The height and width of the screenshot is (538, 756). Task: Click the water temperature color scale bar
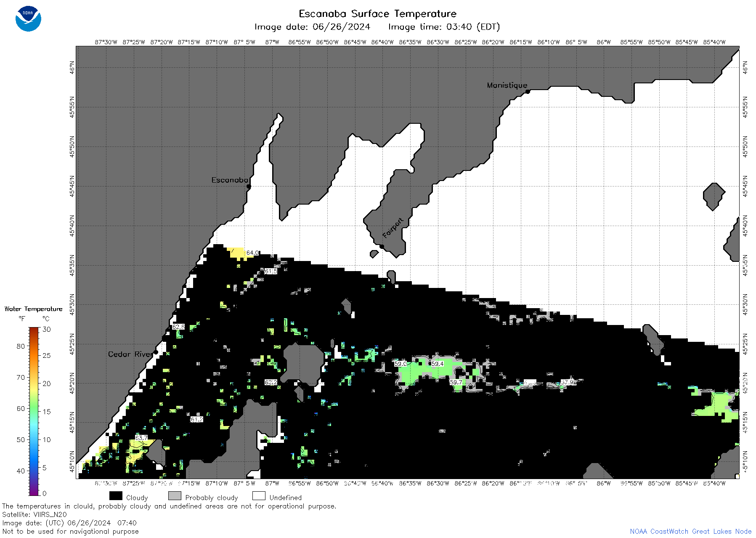[34, 411]
